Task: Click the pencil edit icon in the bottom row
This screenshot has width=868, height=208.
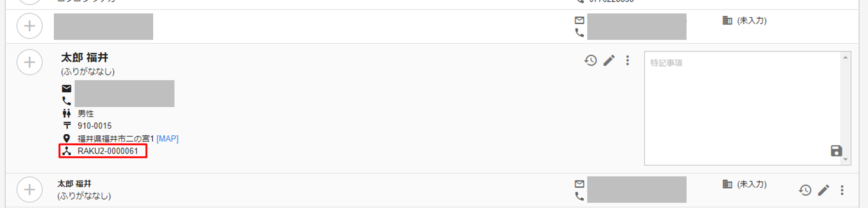Action: tap(823, 190)
